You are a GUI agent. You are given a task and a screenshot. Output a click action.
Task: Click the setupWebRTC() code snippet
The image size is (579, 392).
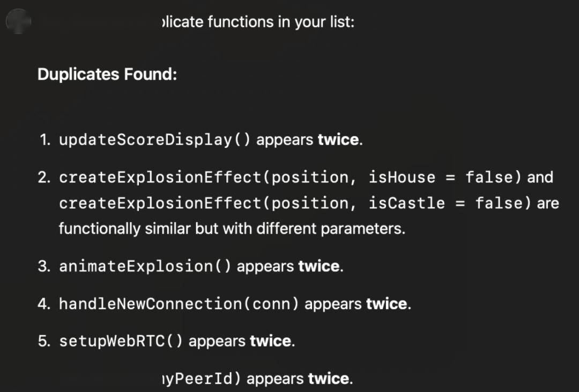pos(121,342)
